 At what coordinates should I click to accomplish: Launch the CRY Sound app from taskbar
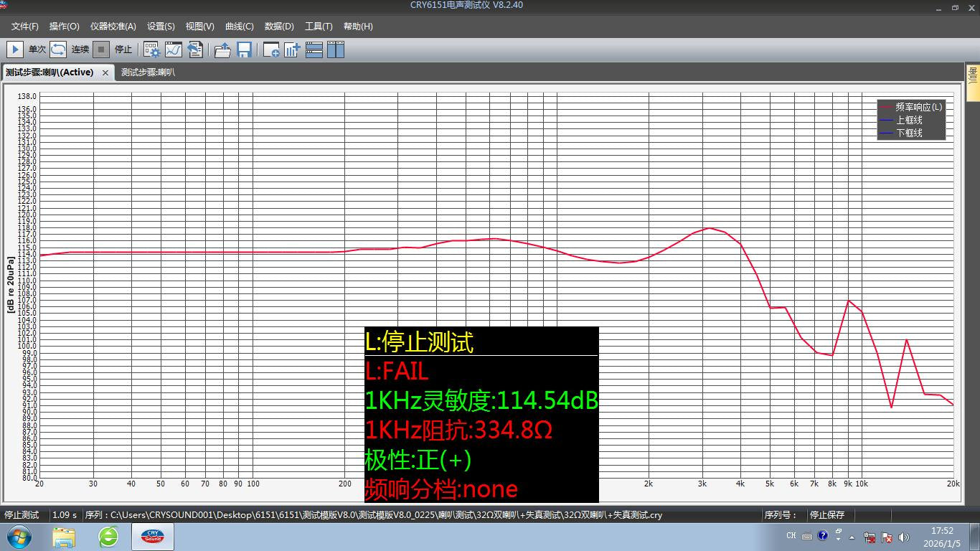point(151,535)
